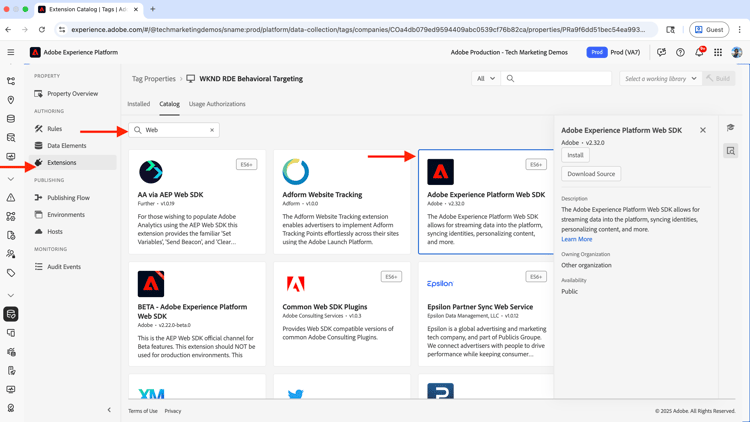This screenshot has width=750, height=422.
Task: Click the Download Source button
Action: [591, 174]
